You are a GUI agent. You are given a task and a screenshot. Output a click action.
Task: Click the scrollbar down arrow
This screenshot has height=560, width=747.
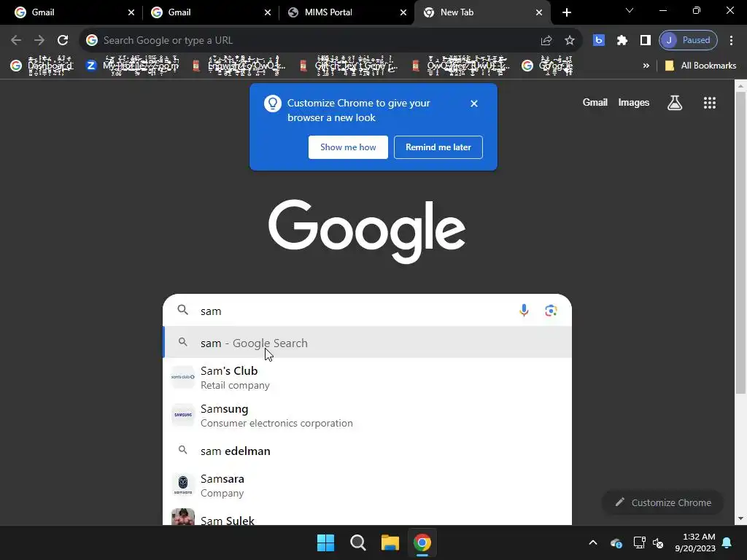(x=740, y=518)
